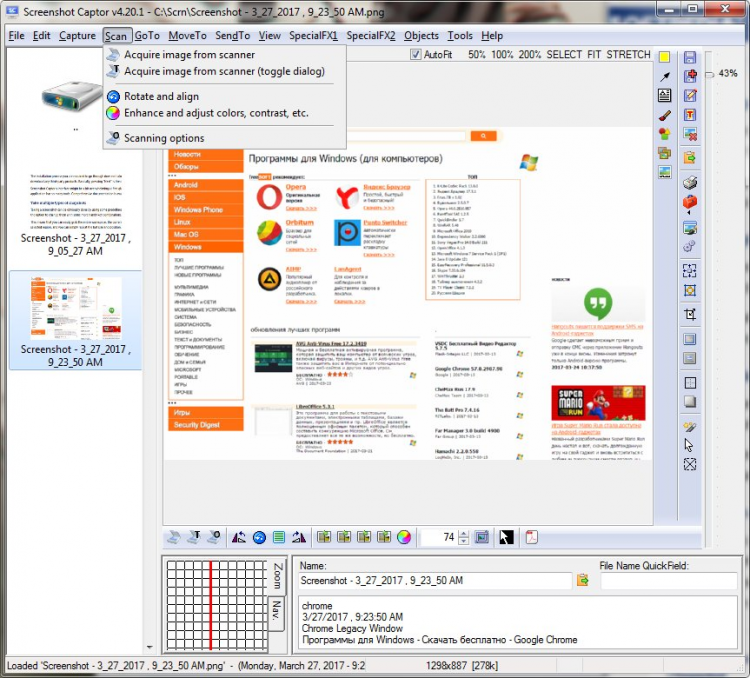Click the thumbnail list scroll down arrow
Screen dimensions: 750x678
[x=149, y=647]
